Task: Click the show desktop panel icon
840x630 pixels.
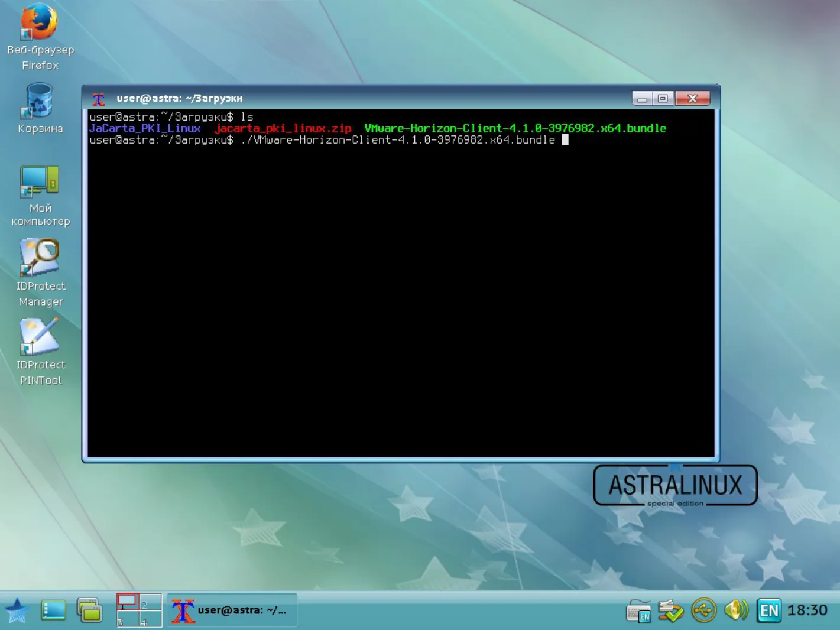Action: point(53,610)
